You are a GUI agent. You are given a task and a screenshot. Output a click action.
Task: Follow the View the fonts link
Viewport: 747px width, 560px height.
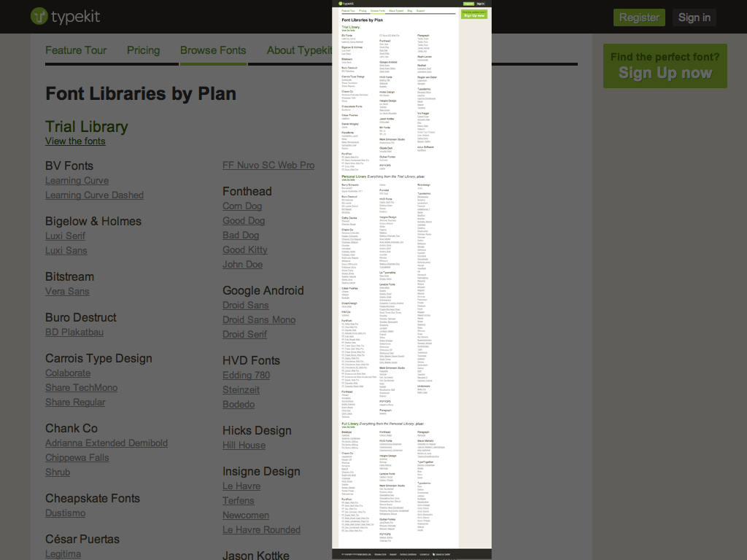point(75,141)
